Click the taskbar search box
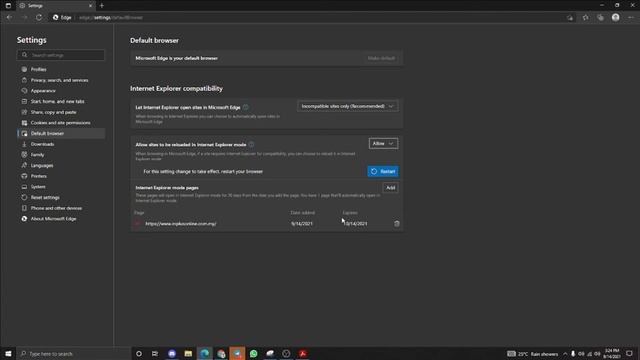640x360 pixels. pos(74,353)
